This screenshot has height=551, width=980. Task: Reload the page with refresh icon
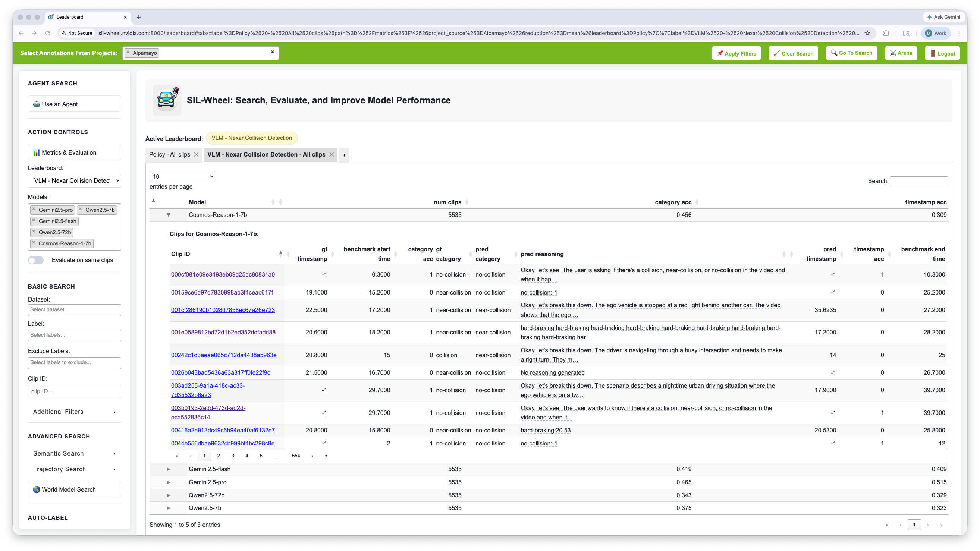coord(48,33)
